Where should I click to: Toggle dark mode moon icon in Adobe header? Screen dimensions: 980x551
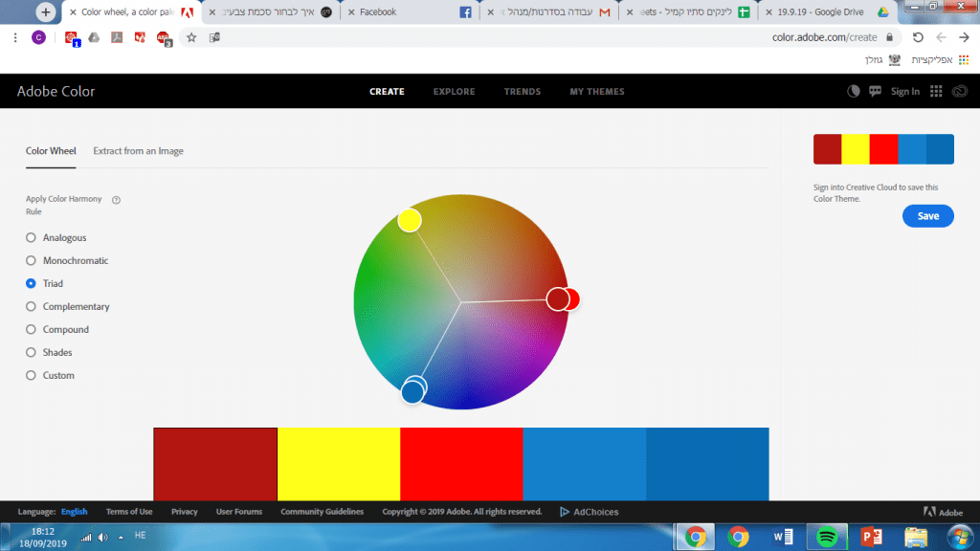pyautogui.click(x=853, y=91)
